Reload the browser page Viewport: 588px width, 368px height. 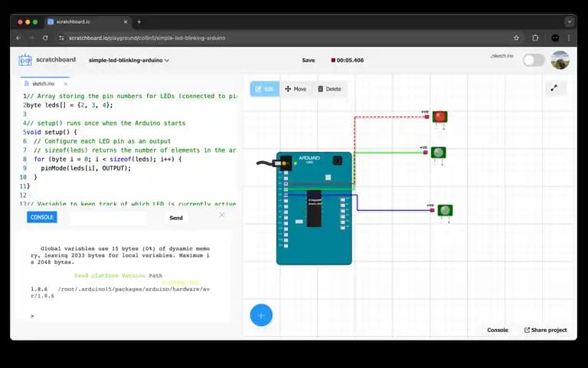(x=45, y=38)
